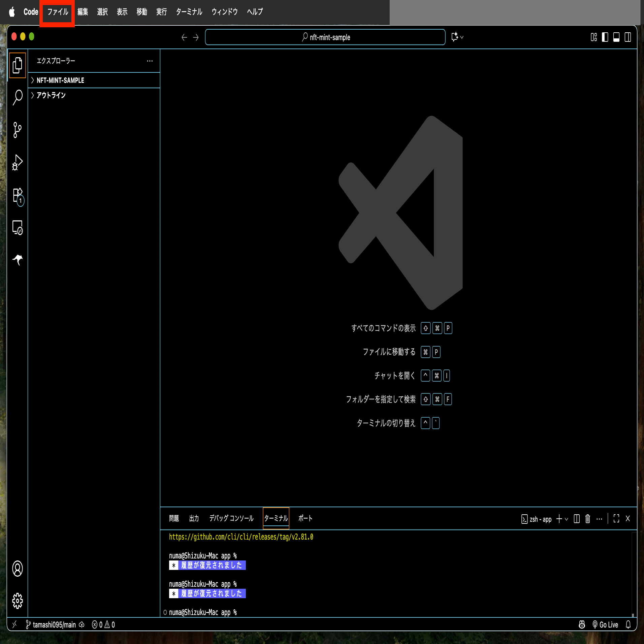Image resolution: width=644 pixels, height=644 pixels.
Task: Open the Copilot chat dropdown chevron
Action: [x=462, y=37]
